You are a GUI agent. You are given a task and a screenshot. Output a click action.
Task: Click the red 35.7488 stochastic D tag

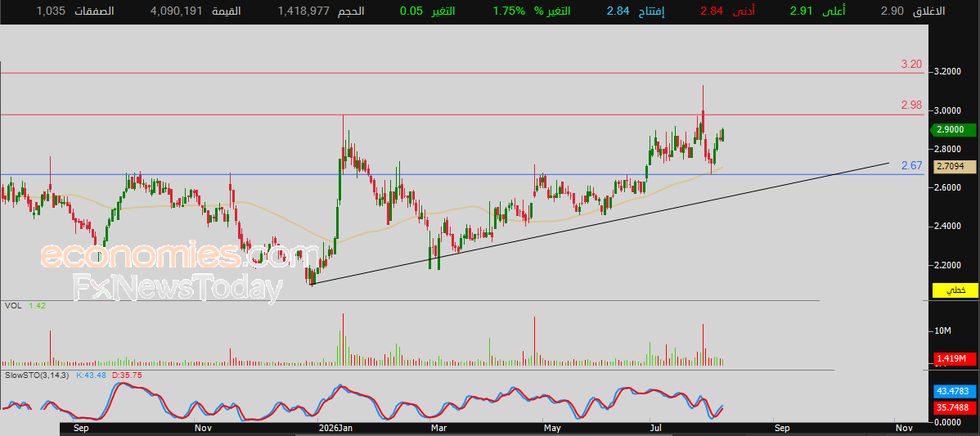coord(955,407)
